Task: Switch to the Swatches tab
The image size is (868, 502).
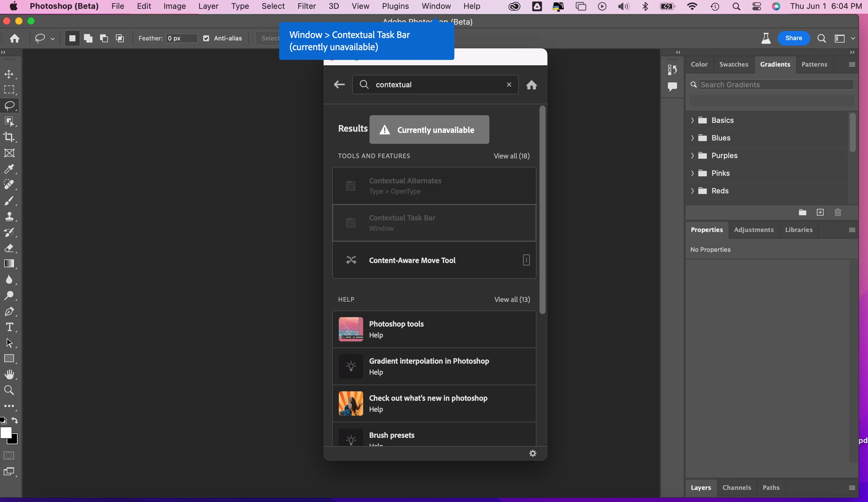Action: tap(733, 64)
